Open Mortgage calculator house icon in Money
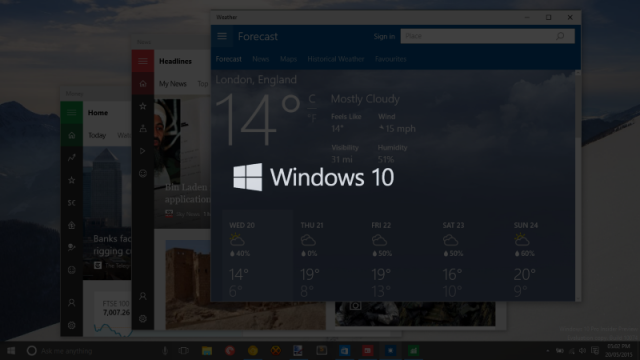Image resolution: width=640 pixels, height=360 pixels. pos(72,225)
